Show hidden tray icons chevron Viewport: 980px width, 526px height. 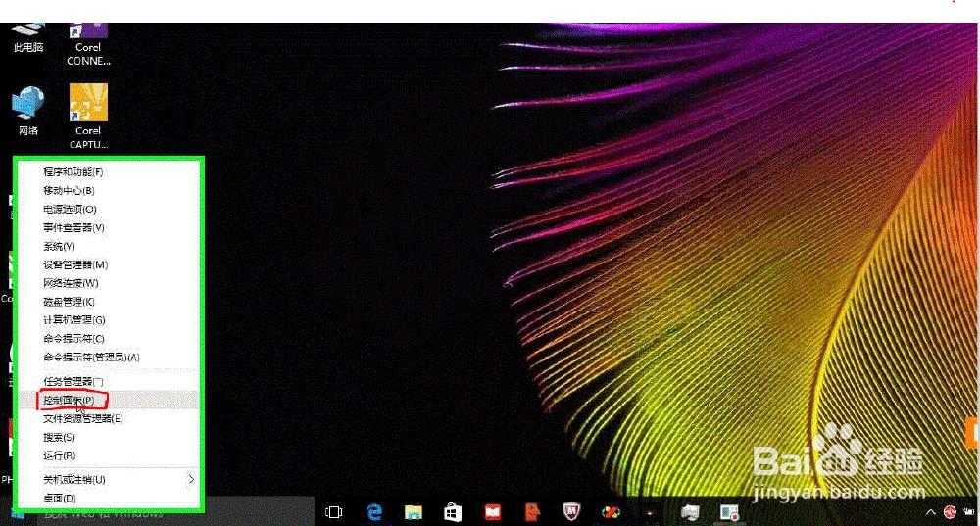click(931, 513)
